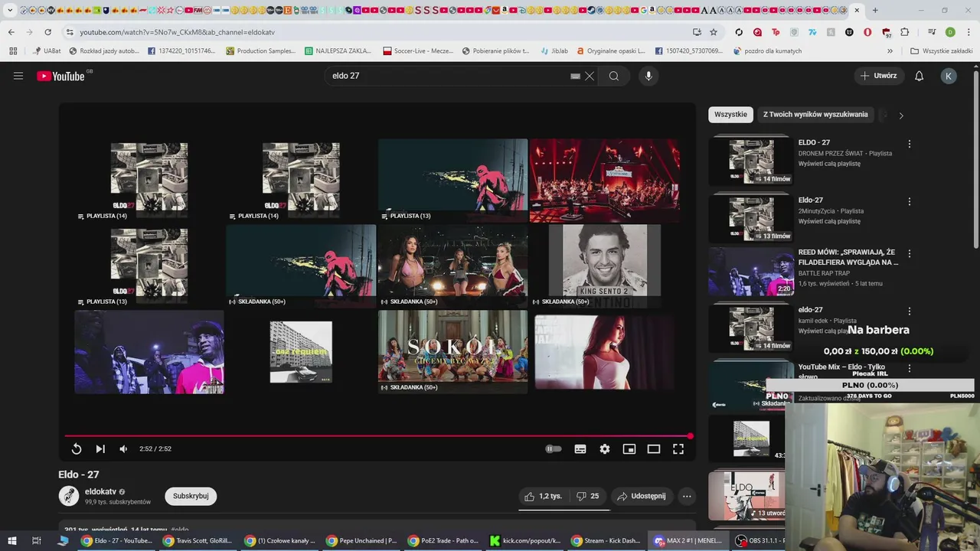Reload the page

point(47,32)
